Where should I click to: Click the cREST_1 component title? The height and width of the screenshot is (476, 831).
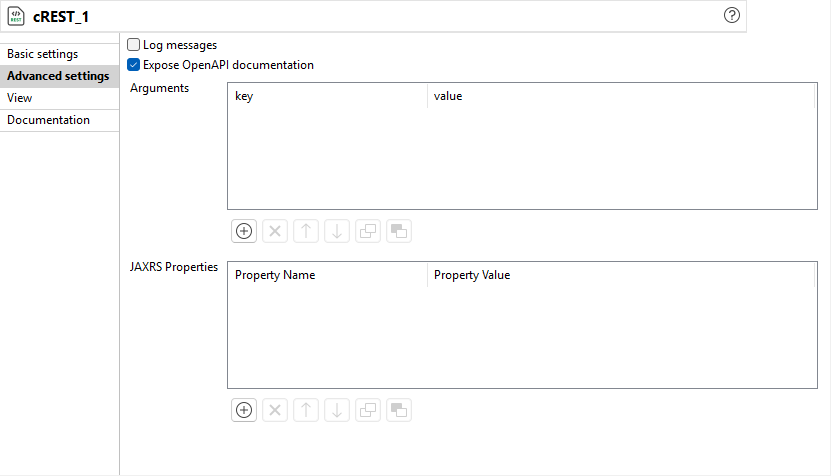(x=61, y=17)
